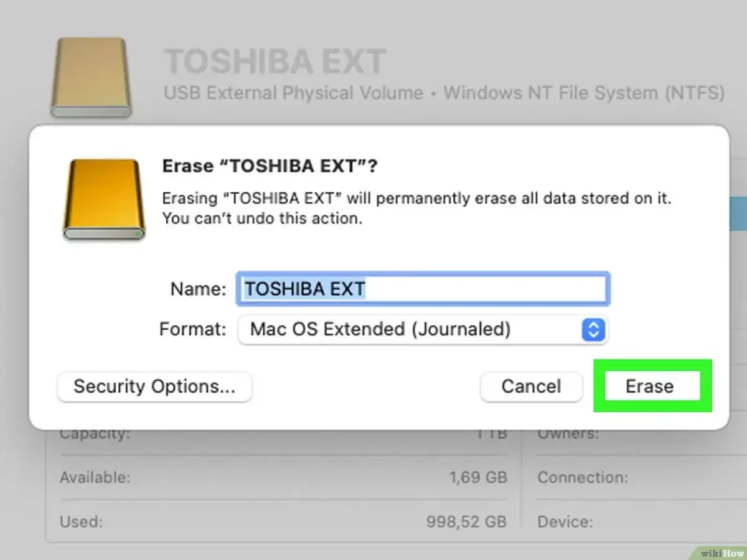Open Security Options

(154, 386)
